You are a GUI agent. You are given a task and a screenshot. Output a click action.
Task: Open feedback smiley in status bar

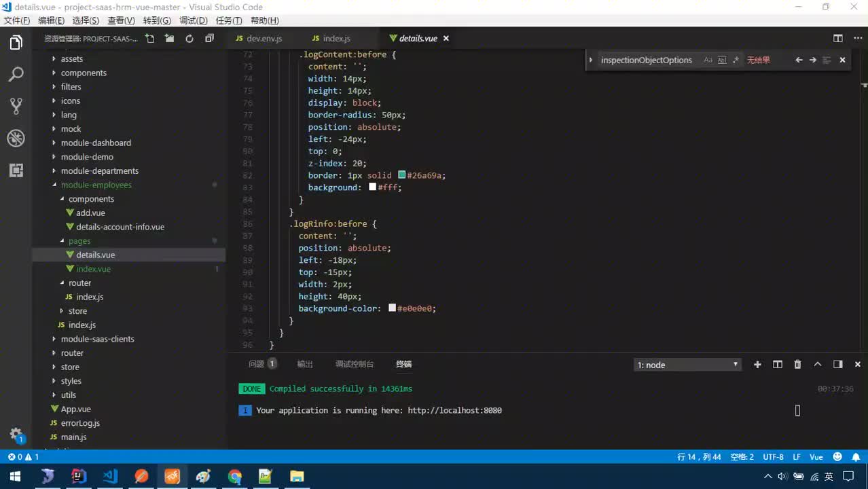point(837,457)
